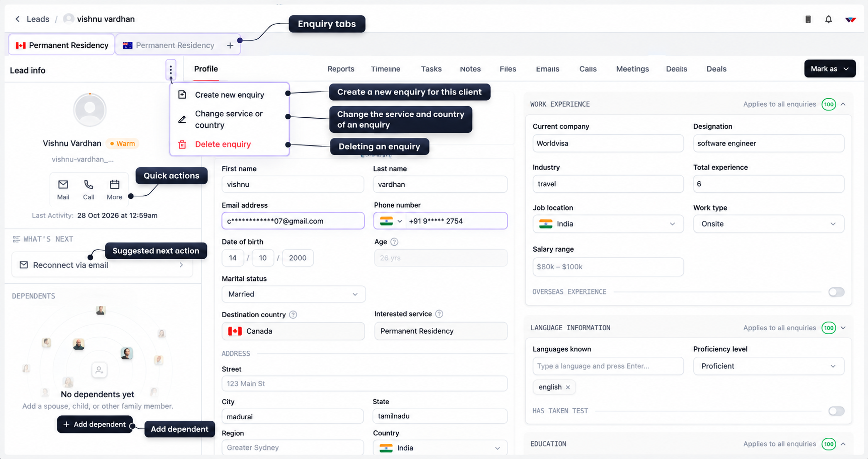This screenshot has height=459, width=868.
Task: Open the phone country code dropdown
Action: [x=391, y=221]
